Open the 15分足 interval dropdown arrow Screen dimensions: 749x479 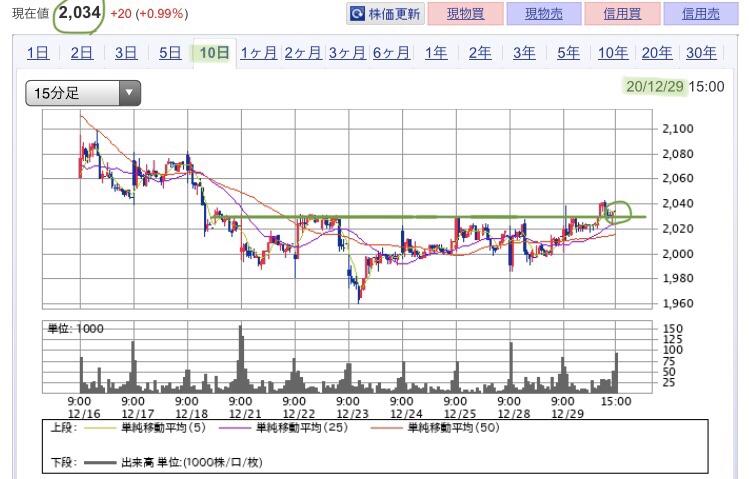pyautogui.click(x=129, y=93)
